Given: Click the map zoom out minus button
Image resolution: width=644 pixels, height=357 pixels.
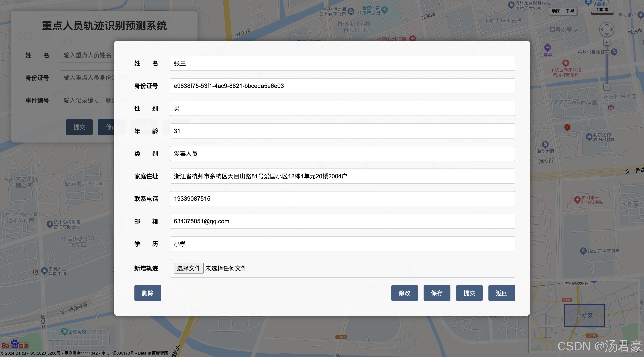Looking at the screenshot, I should click(607, 87).
